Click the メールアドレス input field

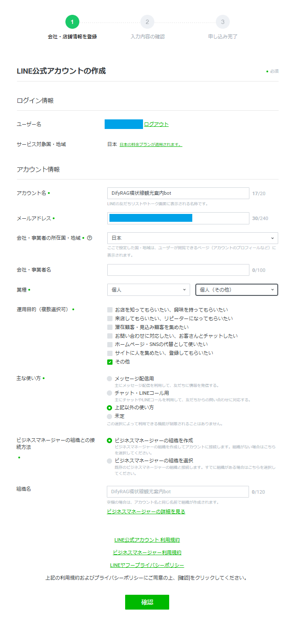coord(178,218)
